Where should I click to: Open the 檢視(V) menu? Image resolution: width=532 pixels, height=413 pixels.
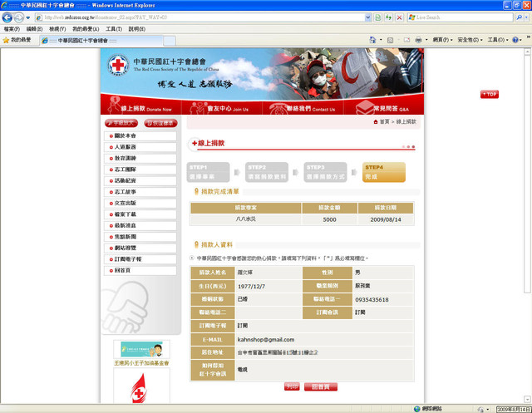pos(57,29)
